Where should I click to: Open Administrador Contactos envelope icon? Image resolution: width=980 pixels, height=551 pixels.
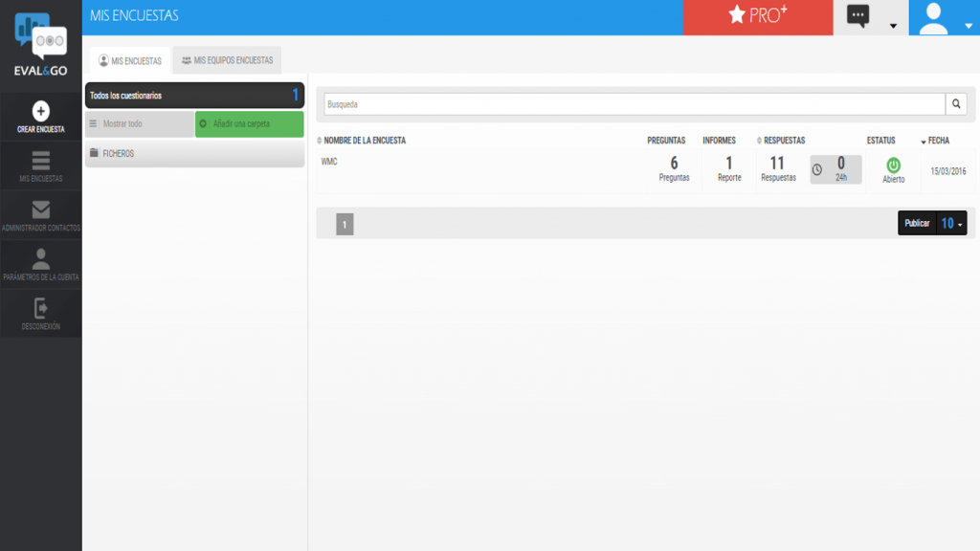(40, 209)
